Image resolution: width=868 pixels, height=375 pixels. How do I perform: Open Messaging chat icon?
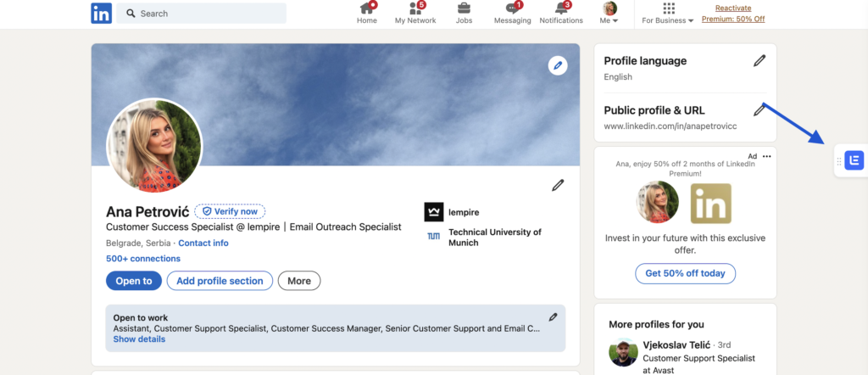click(x=512, y=9)
